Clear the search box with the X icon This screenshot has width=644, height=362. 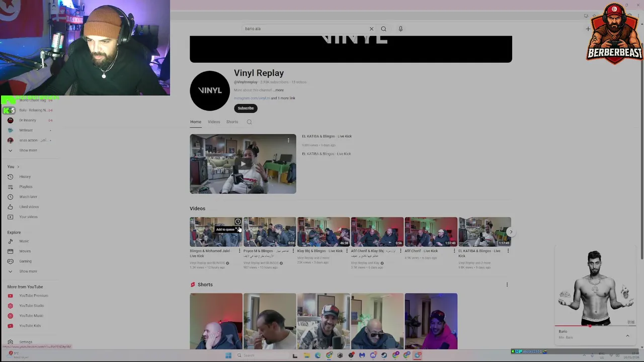click(x=371, y=29)
